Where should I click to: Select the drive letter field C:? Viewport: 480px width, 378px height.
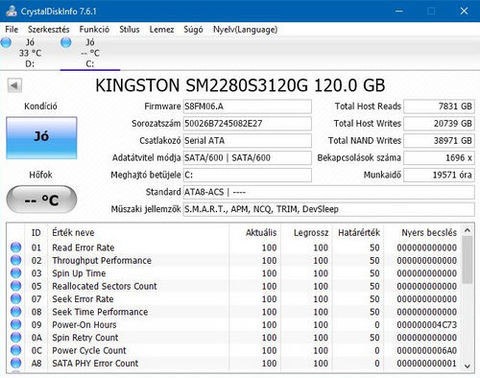pyautogui.click(x=247, y=175)
